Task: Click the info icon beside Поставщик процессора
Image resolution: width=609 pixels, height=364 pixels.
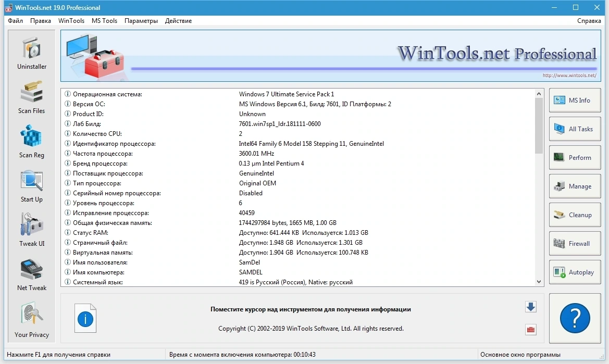Action: pyautogui.click(x=68, y=173)
